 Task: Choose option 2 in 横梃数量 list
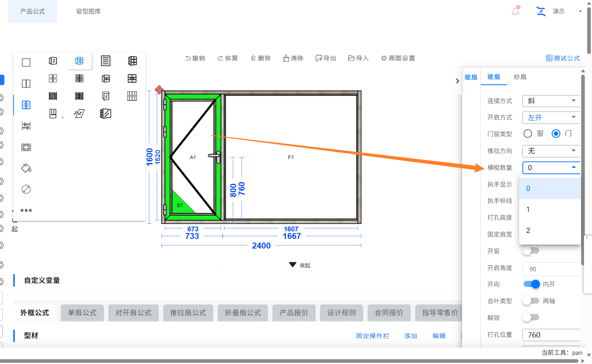tap(550, 231)
